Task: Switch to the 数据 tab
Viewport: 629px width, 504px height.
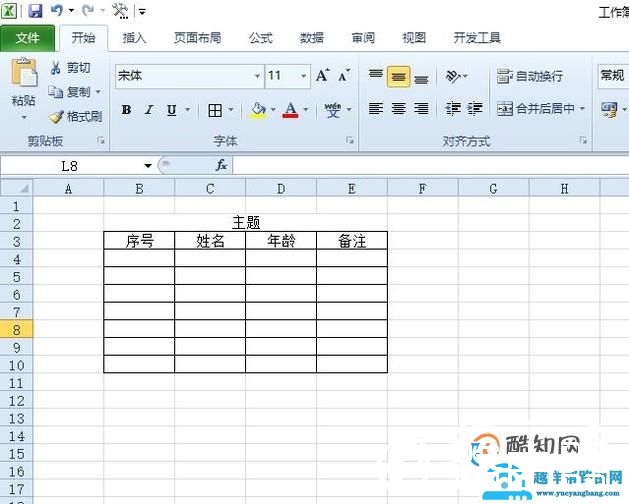Action: [312, 38]
